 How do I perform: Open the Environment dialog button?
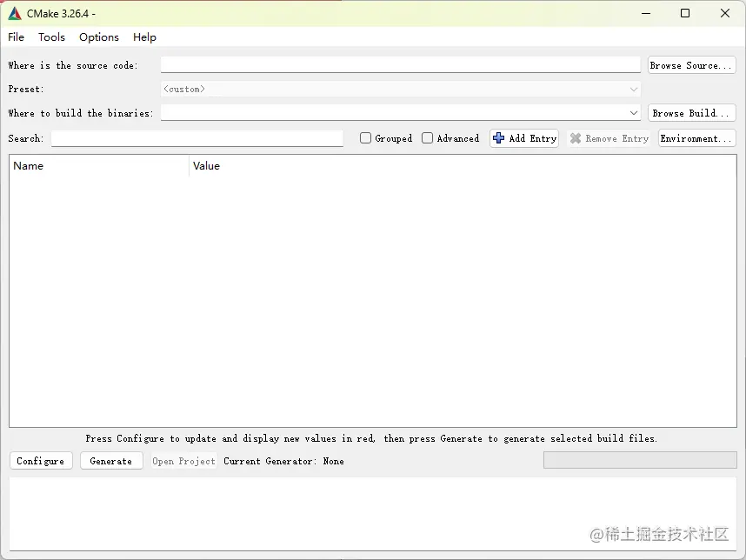[697, 138]
